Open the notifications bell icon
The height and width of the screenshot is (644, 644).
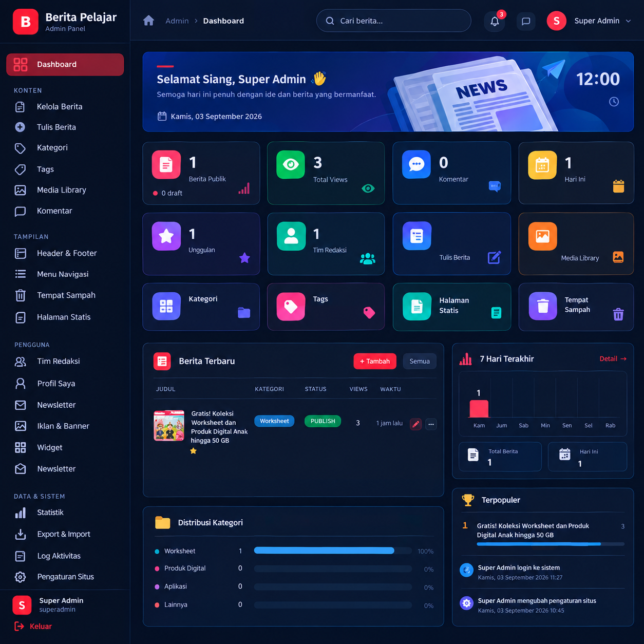pos(495,21)
